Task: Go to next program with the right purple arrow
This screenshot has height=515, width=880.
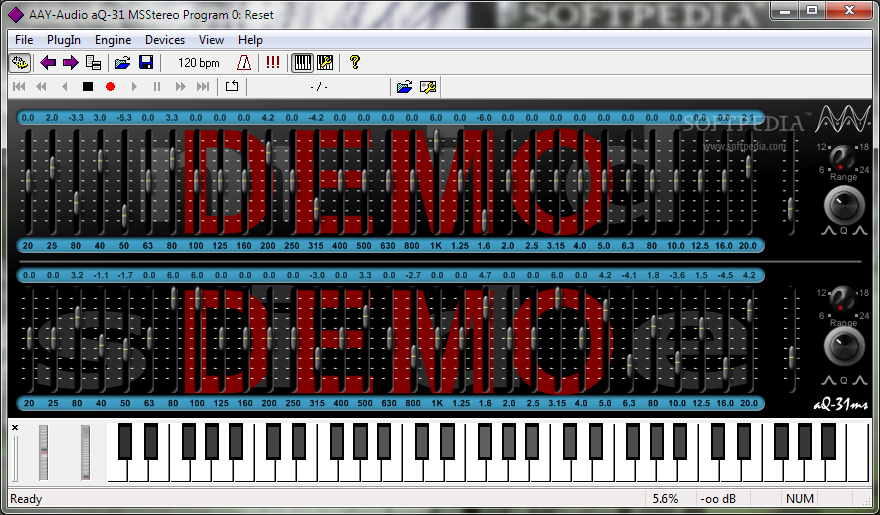Action: pyautogui.click(x=71, y=62)
